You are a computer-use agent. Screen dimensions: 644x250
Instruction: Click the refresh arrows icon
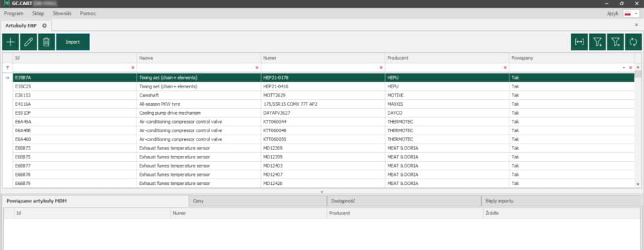[x=633, y=42]
